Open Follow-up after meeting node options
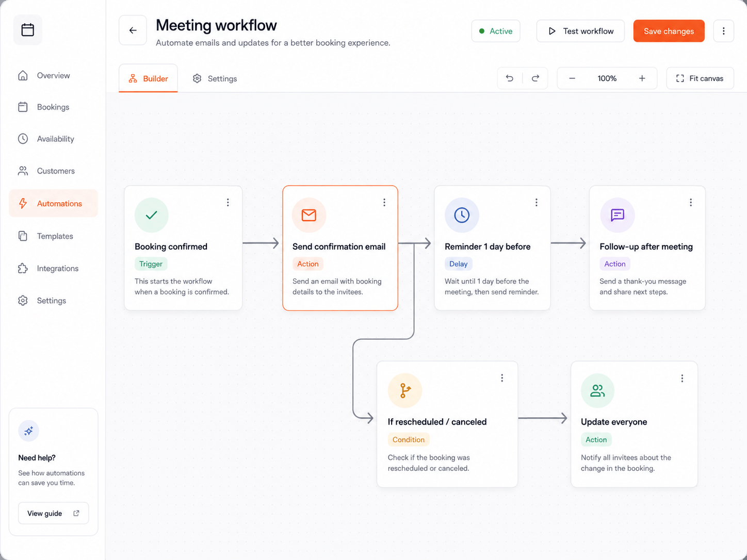747x560 pixels. tap(691, 203)
